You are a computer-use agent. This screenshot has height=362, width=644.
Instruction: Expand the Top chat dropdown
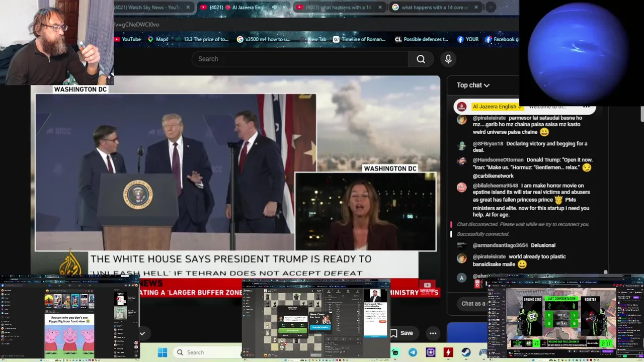[x=473, y=85]
